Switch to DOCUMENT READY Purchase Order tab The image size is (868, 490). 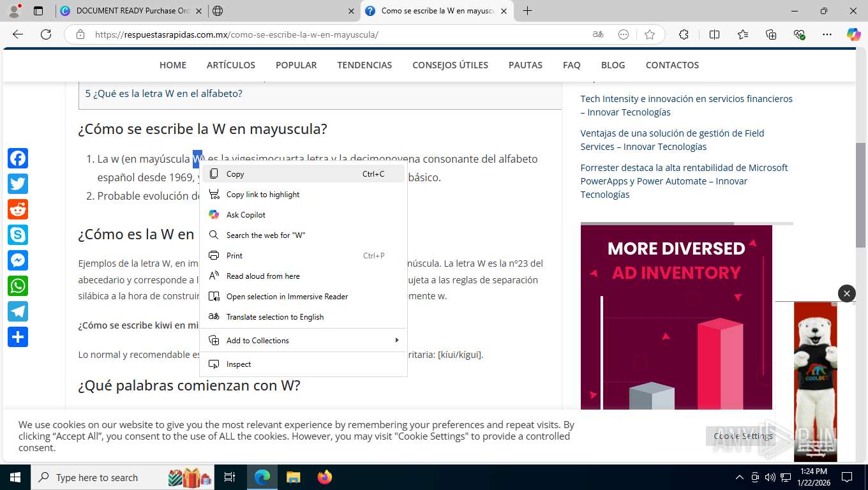point(131,11)
